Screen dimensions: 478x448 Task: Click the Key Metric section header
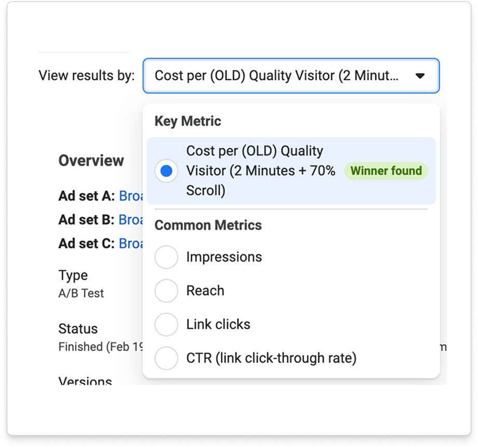[x=187, y=121]
